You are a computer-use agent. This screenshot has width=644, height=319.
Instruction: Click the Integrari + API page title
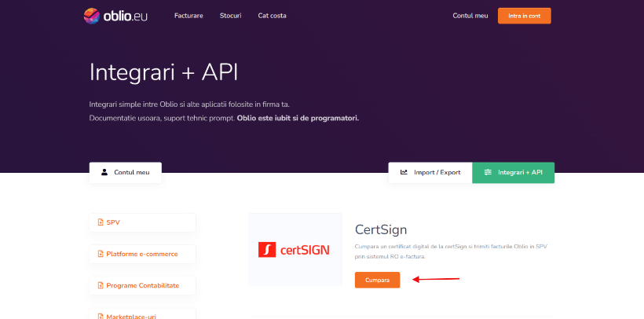(x=163, y=73)
